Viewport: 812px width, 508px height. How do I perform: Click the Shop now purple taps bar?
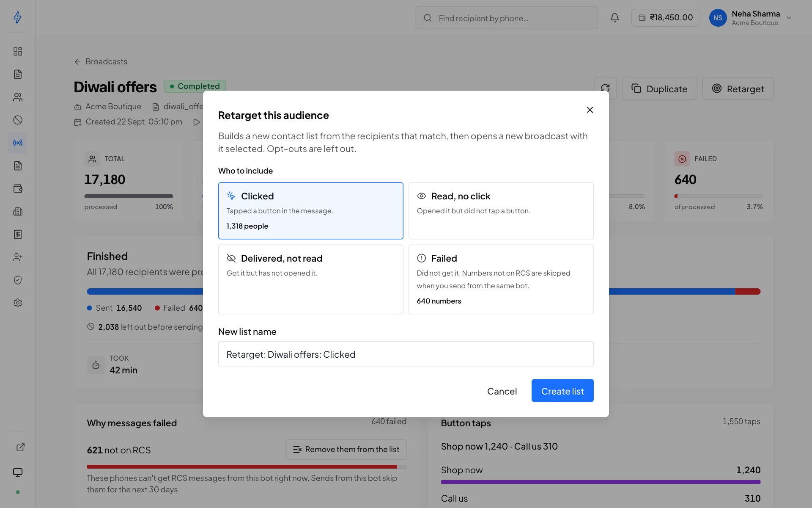click(x=601, y=482)
